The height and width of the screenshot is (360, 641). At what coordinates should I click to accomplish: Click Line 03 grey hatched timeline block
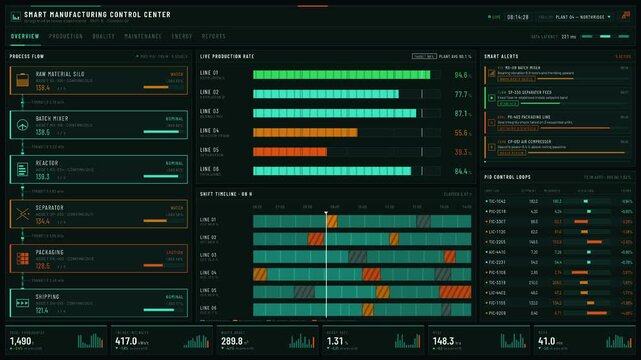coord(357,257)
